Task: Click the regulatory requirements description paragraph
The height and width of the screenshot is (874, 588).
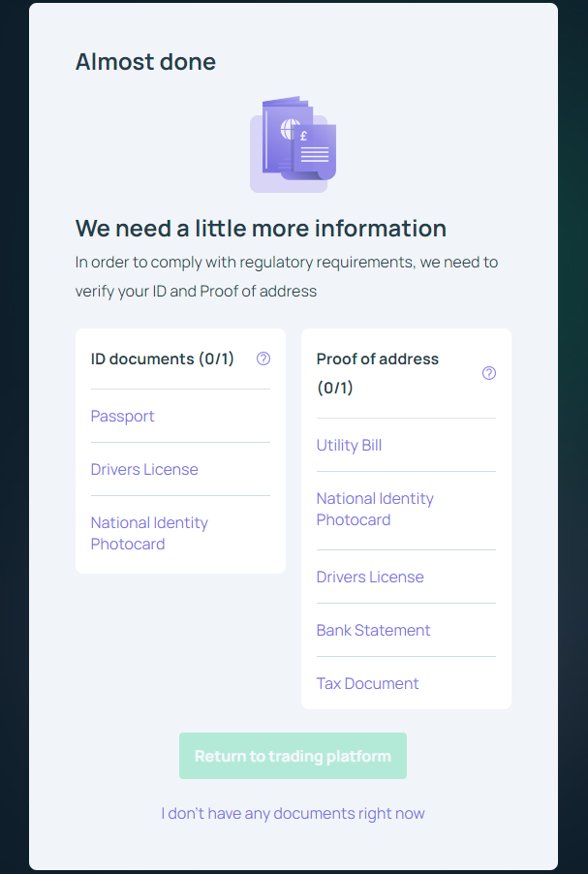Action: click(x=287, y=276)
